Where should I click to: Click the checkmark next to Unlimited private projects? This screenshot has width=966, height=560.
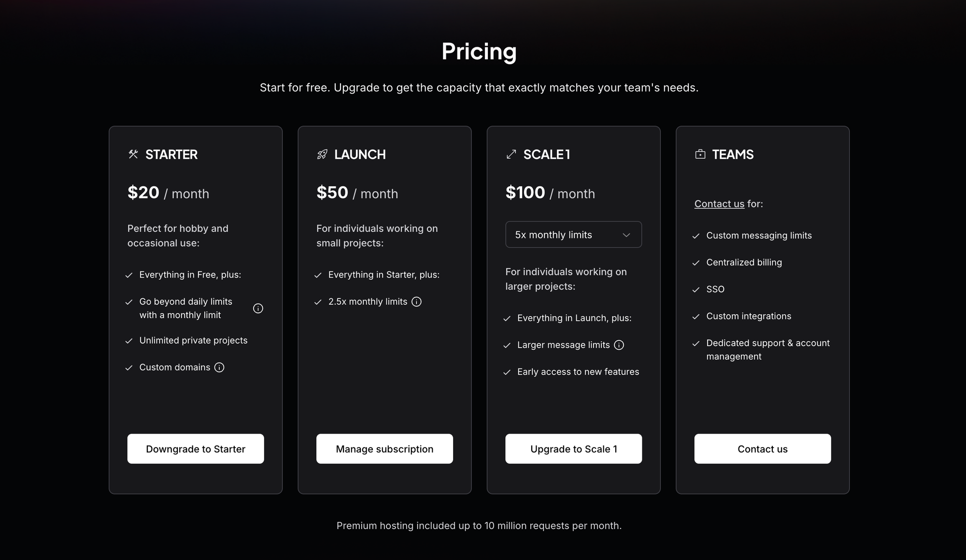click(x=128, y=340)
